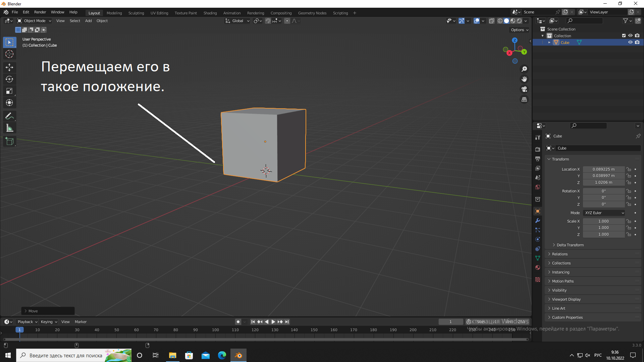Screen dimensions: 644x362
Task: Open Texture properties checker tab
Action: (x=538, y=280)
